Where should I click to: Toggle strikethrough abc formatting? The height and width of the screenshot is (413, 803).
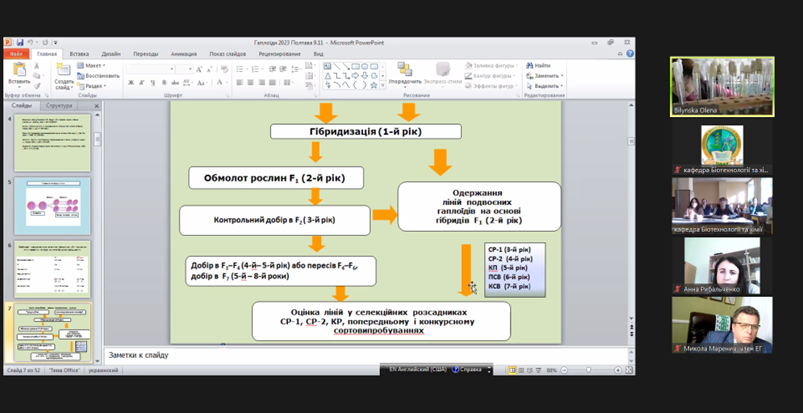point(175,82)
